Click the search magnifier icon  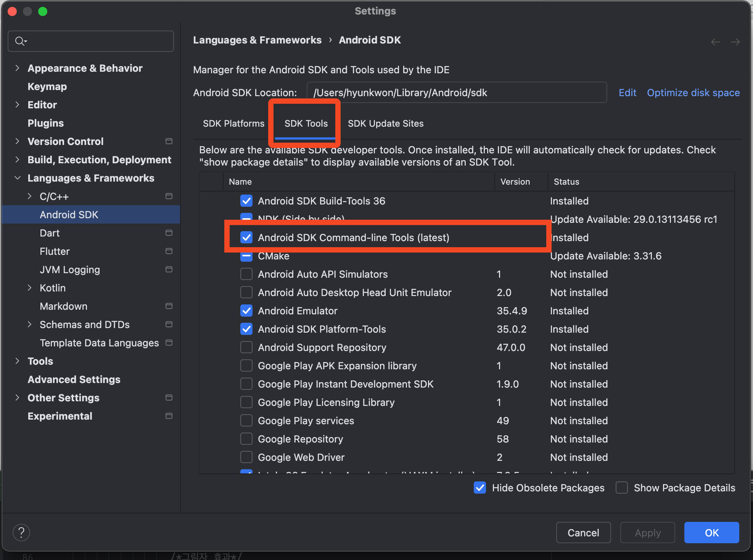20,41
